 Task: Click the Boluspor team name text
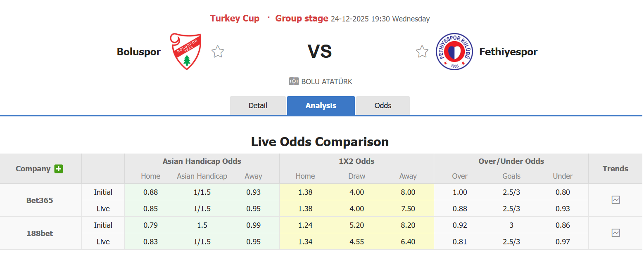[138, 52]
